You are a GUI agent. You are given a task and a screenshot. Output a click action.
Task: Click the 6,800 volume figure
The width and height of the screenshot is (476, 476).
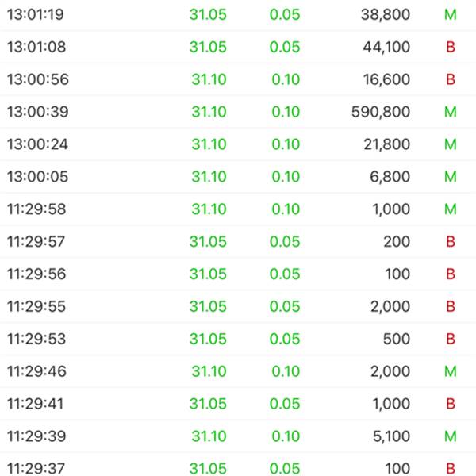[390, 177]
